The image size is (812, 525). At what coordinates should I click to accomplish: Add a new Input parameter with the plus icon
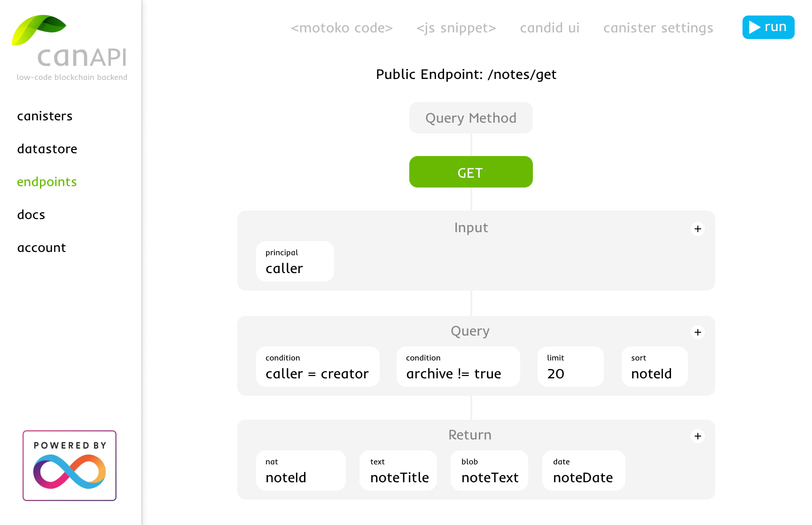(x=697, y=229)
